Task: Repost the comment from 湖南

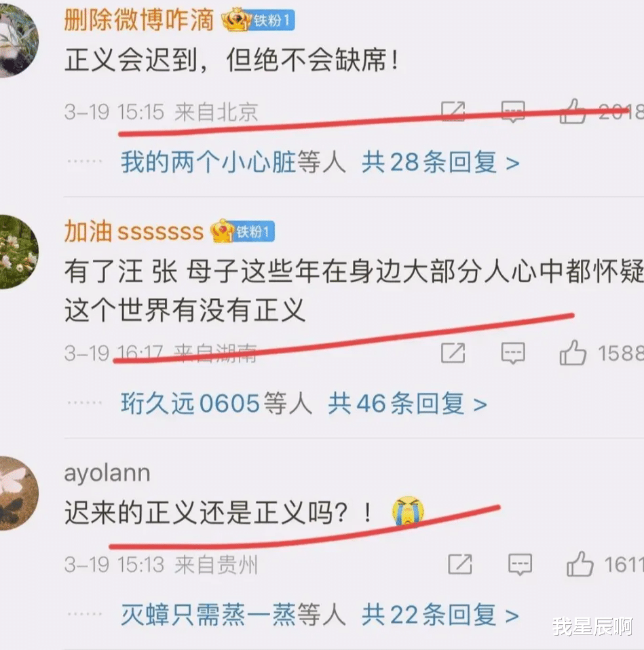Action: pos(453,353)
